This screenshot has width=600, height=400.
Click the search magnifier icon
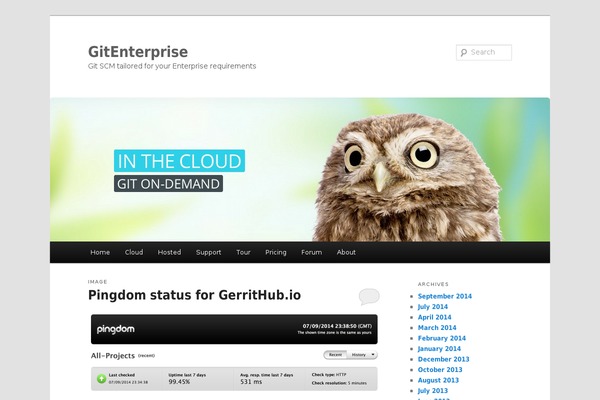click(x=464, y=52)
